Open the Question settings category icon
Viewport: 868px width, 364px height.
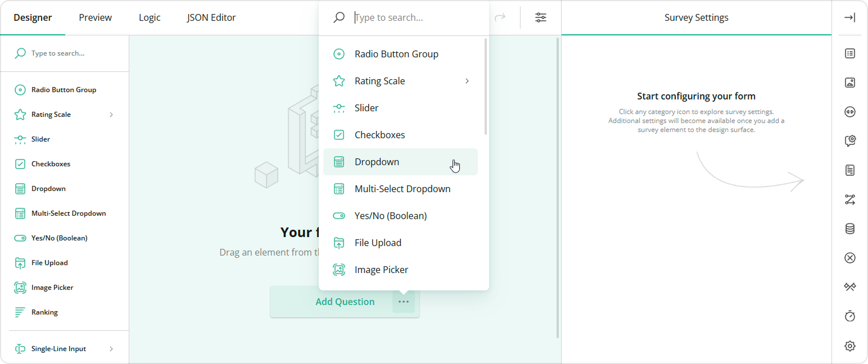[x=849, y=141]
